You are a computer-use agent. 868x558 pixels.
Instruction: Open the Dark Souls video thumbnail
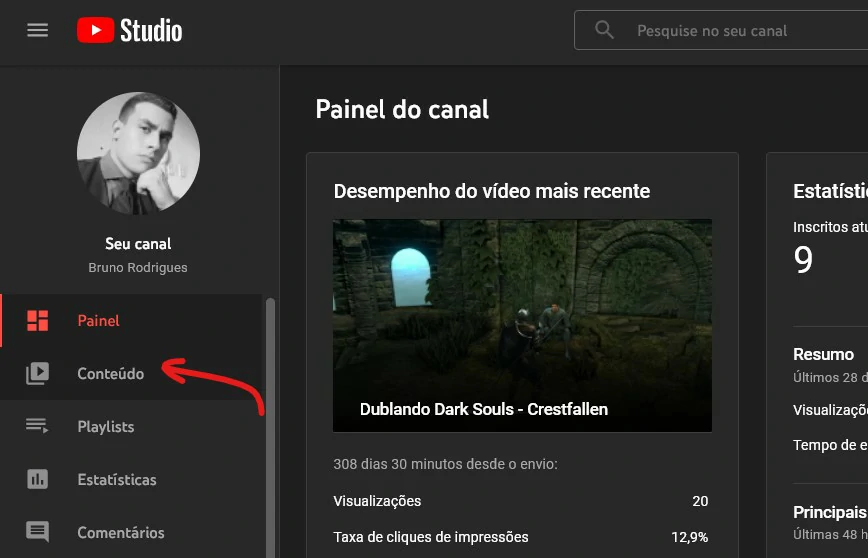tap(522, 326)
